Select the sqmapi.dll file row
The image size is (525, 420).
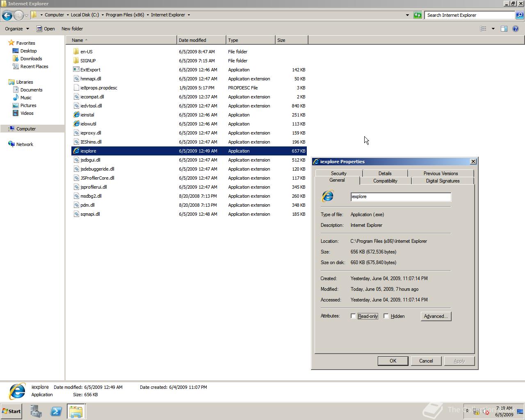pos(189,214)
